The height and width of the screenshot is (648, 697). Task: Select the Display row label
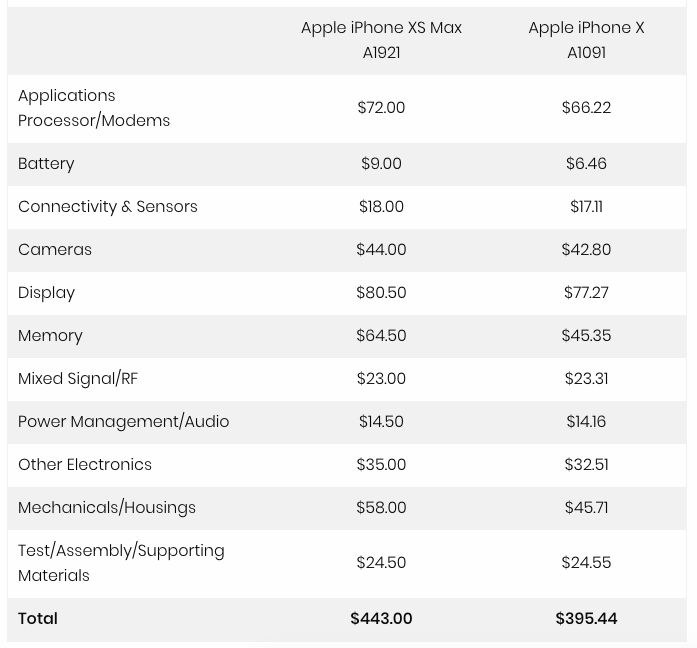click(x=46, y=293)
